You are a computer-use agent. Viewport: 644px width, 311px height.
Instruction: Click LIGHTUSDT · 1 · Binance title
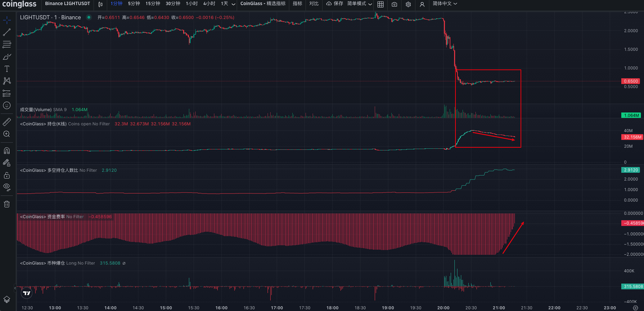[50, 17]
